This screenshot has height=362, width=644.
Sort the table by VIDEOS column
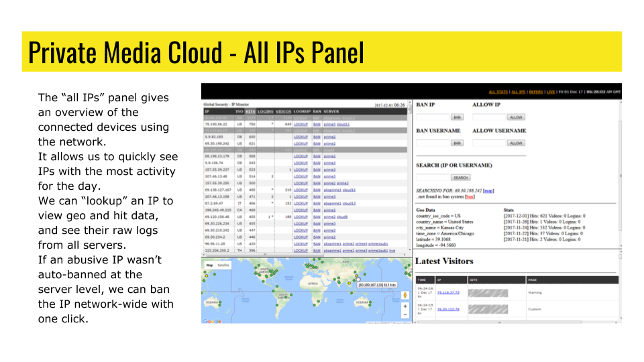pyautogui.click(x=283, y=111)
